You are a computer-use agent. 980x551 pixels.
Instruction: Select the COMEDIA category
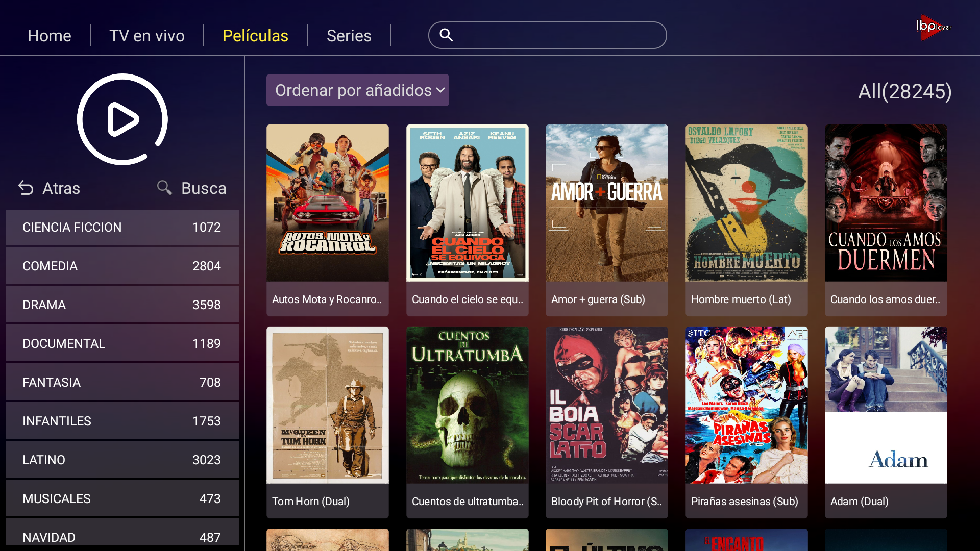[122, 266]
